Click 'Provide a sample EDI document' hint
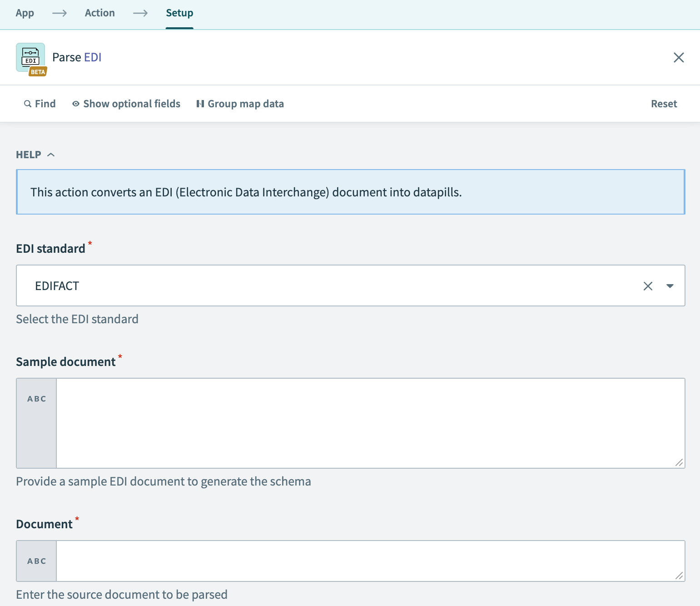700x606 pixels. [x=164, y=481]
